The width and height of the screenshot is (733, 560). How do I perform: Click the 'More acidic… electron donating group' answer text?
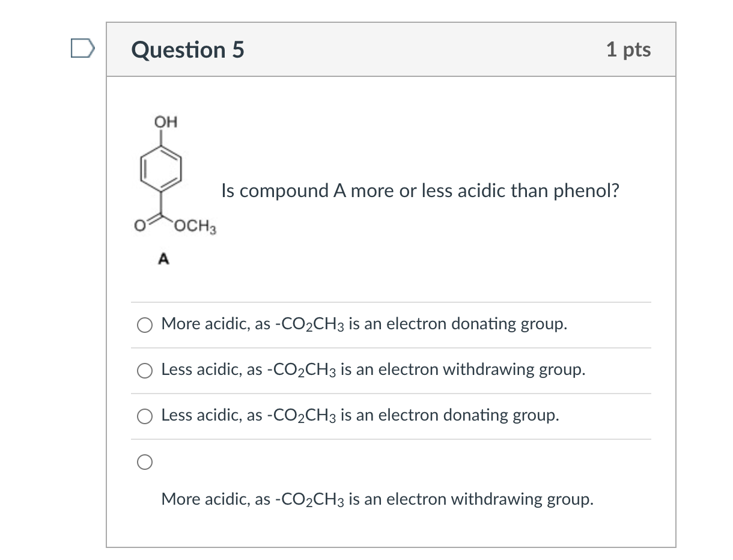pos(364,324)
